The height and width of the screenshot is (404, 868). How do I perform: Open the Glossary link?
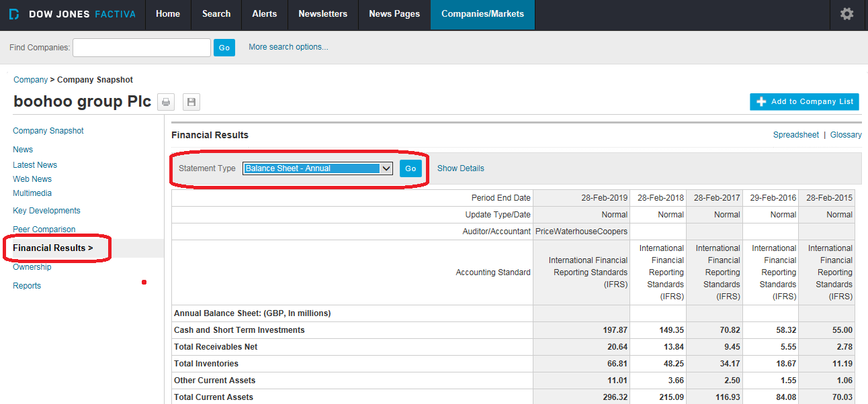[x=845, y=135]
